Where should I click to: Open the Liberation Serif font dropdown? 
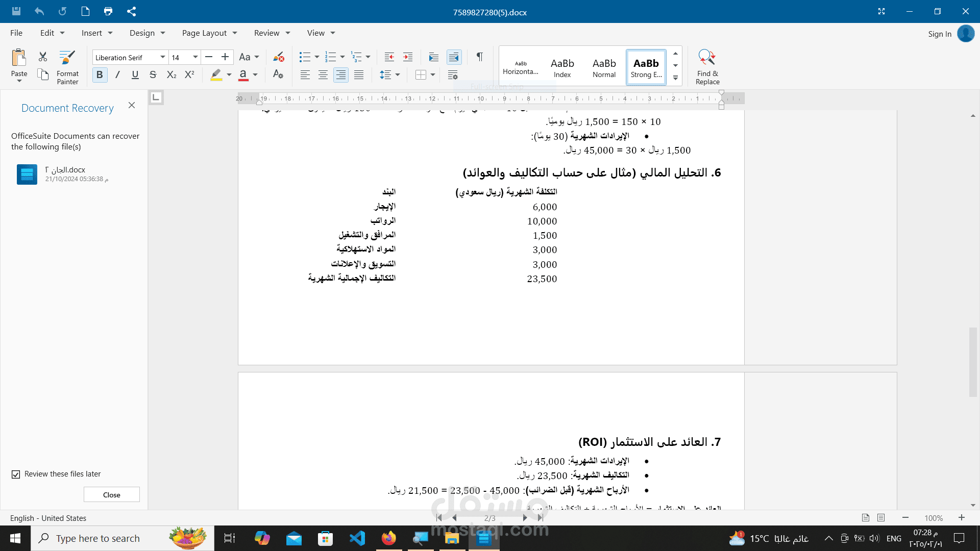(163, 57)
